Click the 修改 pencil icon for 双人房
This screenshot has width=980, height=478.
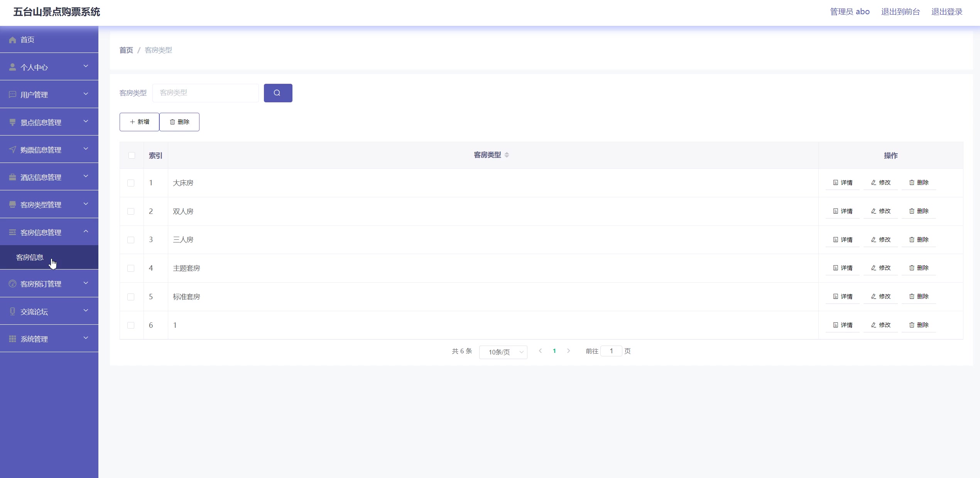[874, 211]
